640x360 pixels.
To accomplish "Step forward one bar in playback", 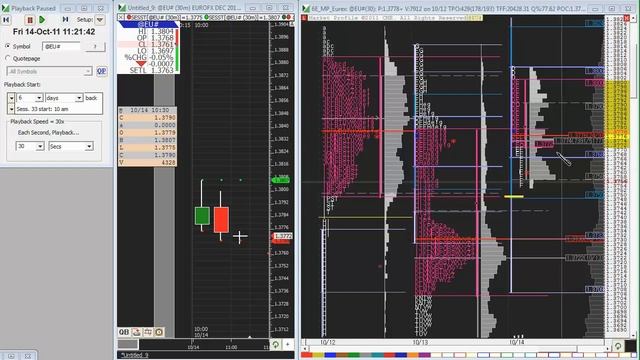I will [65, 20].
